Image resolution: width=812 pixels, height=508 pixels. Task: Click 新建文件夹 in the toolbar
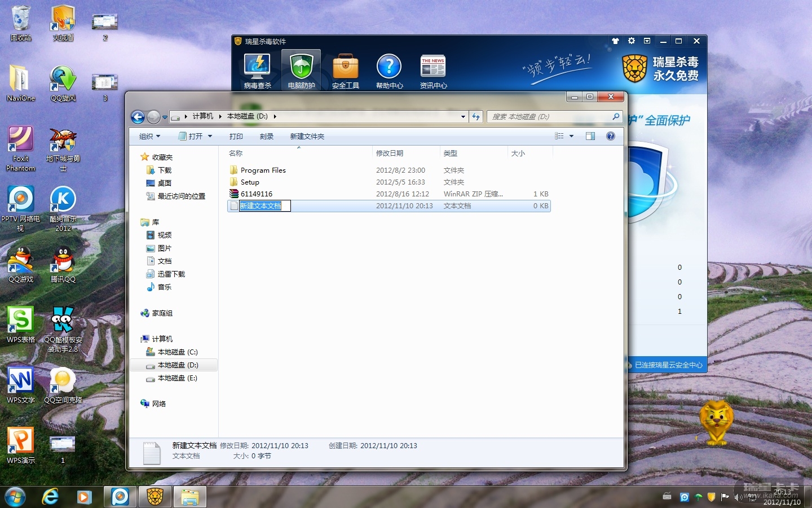point(307,137)
